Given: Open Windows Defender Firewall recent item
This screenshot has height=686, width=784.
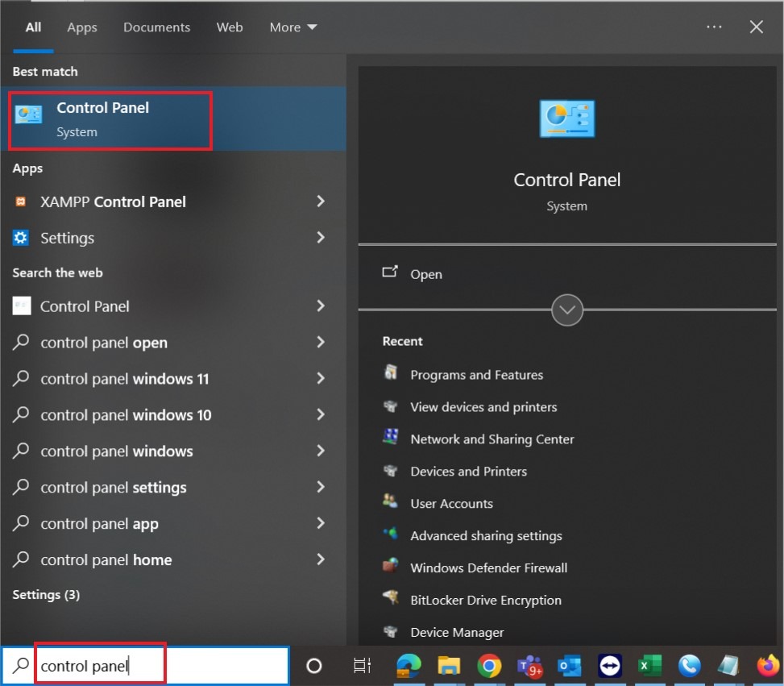Looking at the screenshot, I should pyautogui.click(x=488, y=568).
